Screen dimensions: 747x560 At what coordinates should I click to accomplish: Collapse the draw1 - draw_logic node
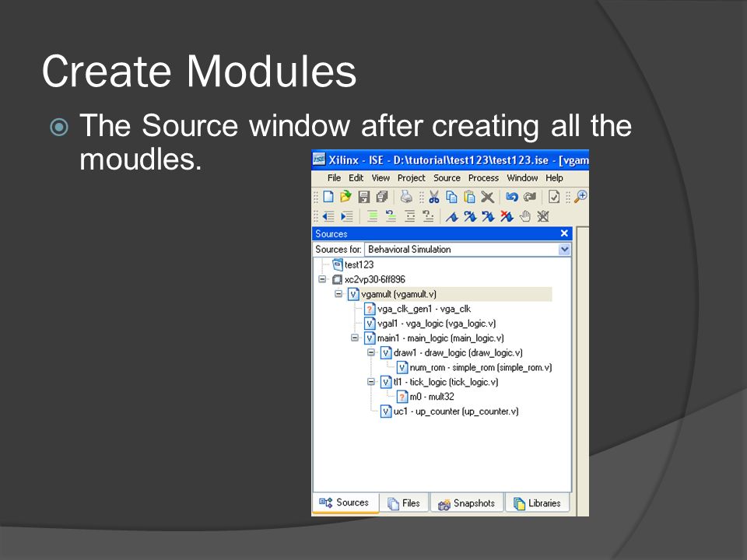click(x=371, y=352)
